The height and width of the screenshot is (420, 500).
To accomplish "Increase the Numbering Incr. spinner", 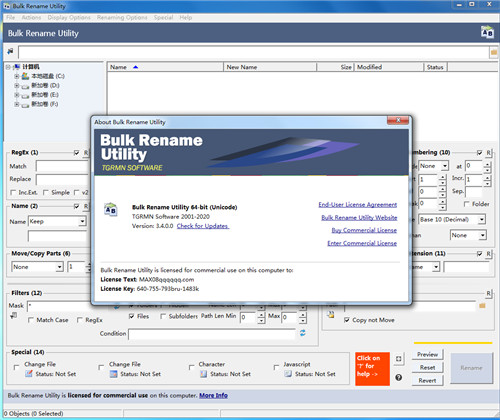I will coord(487,177).
